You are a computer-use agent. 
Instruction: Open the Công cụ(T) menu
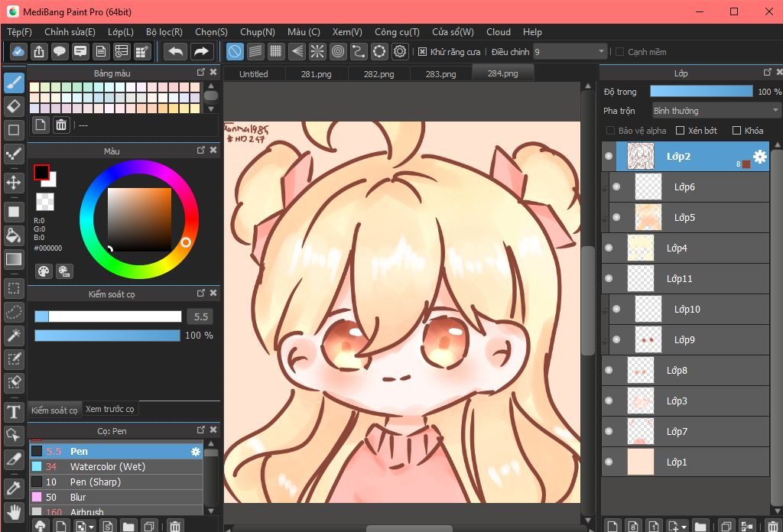click(397, 32)
